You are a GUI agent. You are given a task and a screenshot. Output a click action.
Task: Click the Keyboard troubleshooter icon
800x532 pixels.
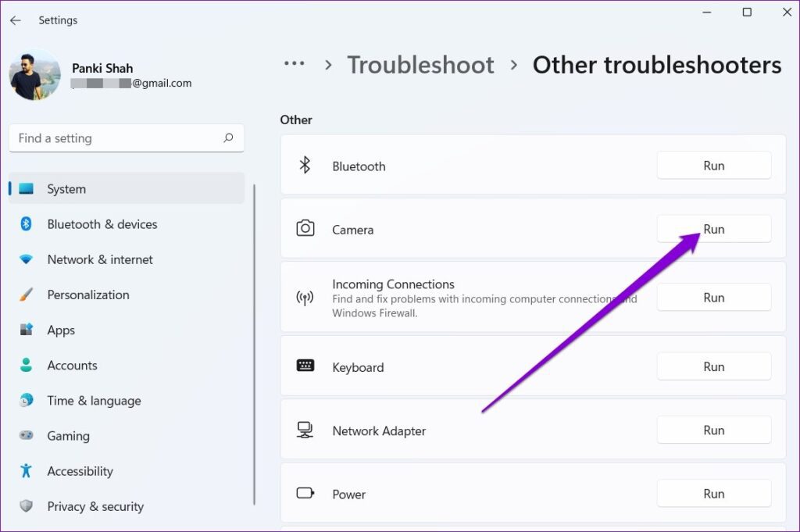pyautogui.click(x=305, y=366)
